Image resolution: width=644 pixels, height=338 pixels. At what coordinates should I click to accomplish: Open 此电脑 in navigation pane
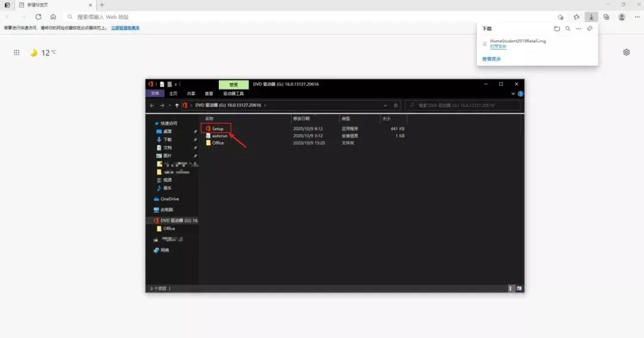click(x=163, y=210)
